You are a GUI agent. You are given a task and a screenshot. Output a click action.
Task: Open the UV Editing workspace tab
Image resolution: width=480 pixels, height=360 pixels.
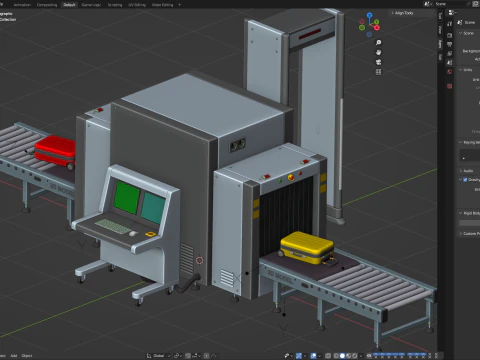coord(137,5)
